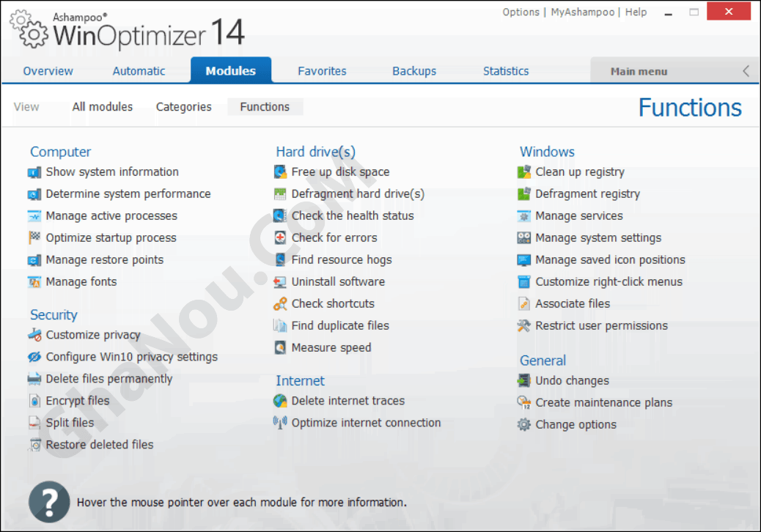Show the All modules view

pyautogui.click(x=103, y=107)
